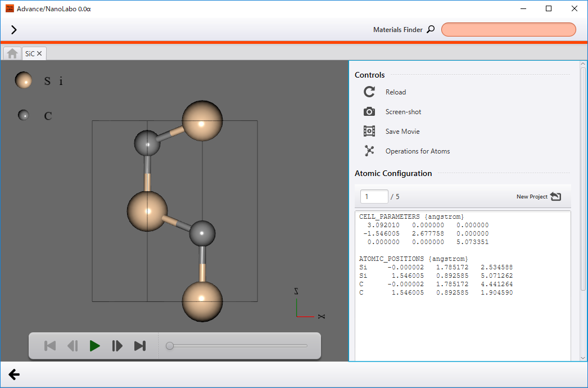Expand the side menu chevron
This screenshot has width=588, height=388.
[14, 30]
